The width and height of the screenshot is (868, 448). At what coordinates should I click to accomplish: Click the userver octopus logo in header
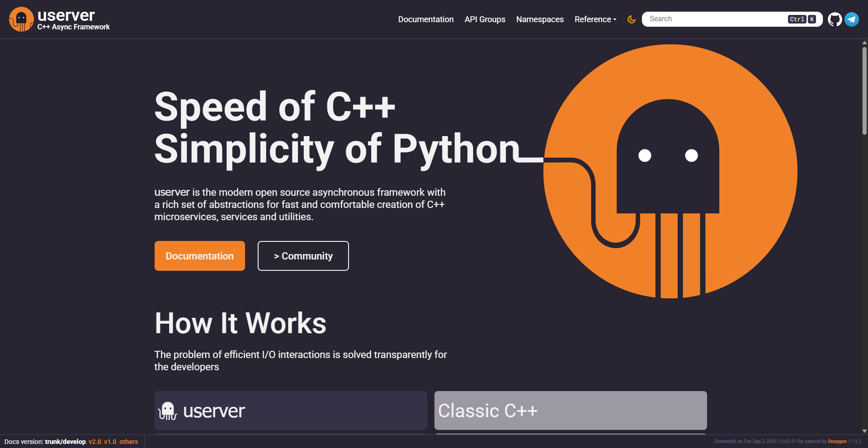click(x=21, y=19)
